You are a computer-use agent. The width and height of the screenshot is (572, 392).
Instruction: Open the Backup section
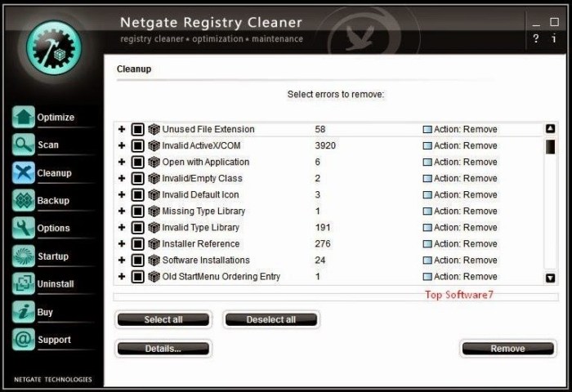click(53, 201)
